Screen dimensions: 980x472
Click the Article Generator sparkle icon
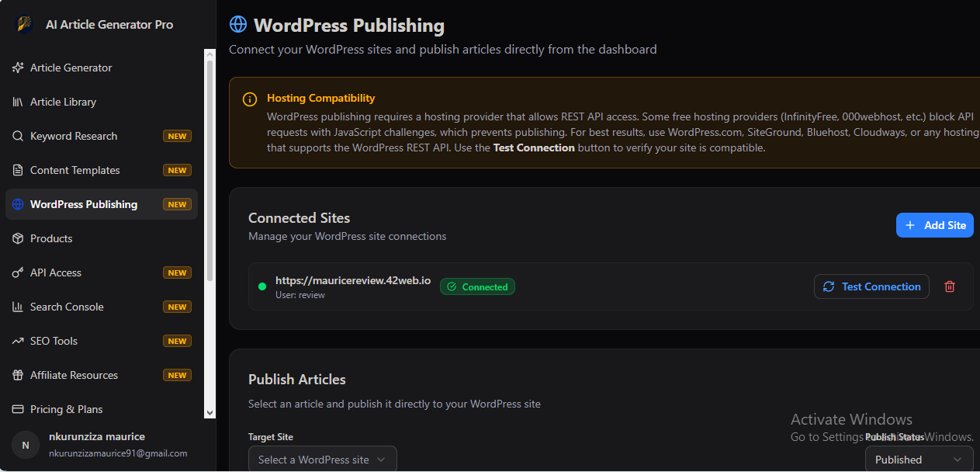tap(18, 68)
